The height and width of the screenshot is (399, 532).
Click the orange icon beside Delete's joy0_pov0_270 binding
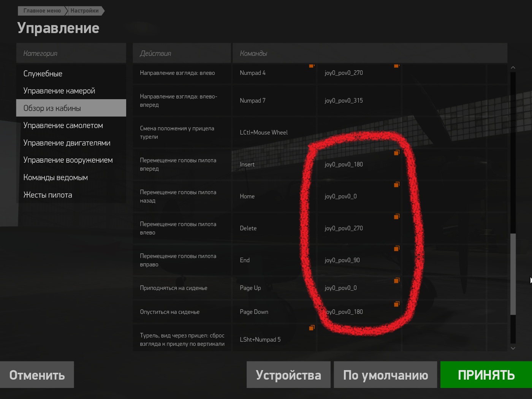(397, 216)
